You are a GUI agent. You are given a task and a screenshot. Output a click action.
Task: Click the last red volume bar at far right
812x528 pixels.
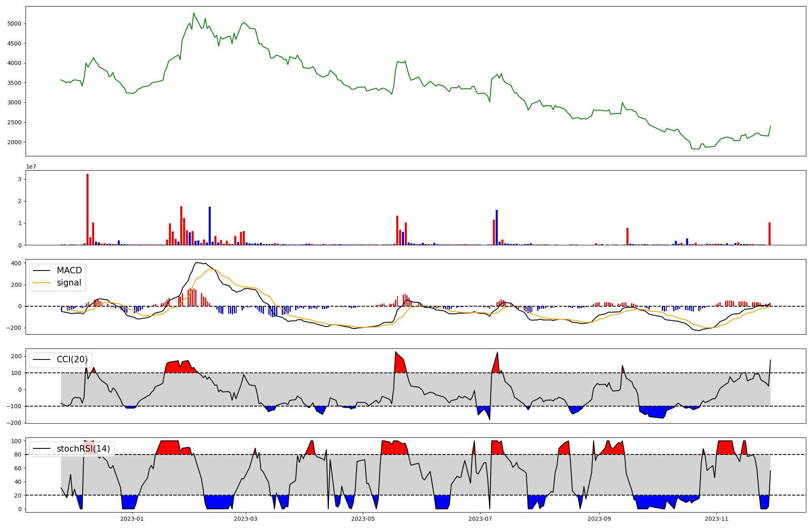click(769, 234)
